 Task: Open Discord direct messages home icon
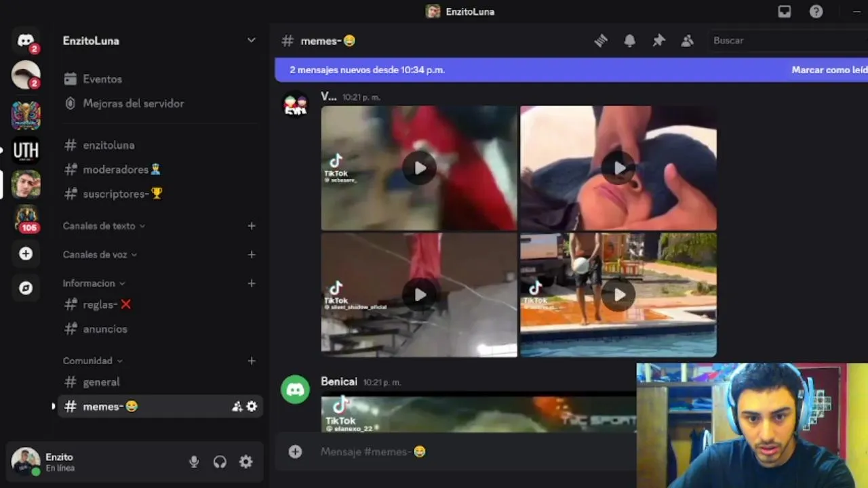tap(26, 41)
